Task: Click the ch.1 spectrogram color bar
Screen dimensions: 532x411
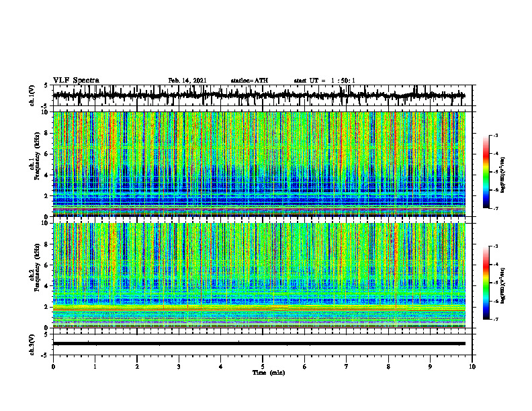Action: click(486, 172)
